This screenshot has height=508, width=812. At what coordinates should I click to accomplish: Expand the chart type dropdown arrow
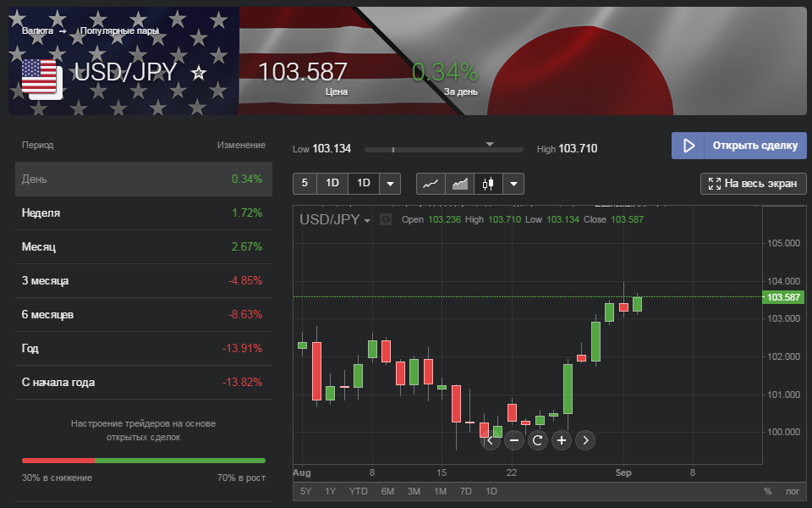pos(513,184)
